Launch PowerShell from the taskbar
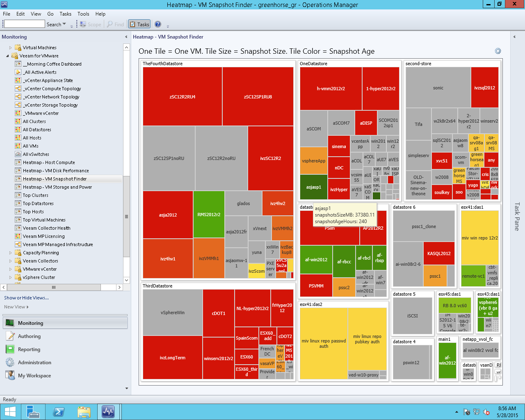 coord(58,412)
